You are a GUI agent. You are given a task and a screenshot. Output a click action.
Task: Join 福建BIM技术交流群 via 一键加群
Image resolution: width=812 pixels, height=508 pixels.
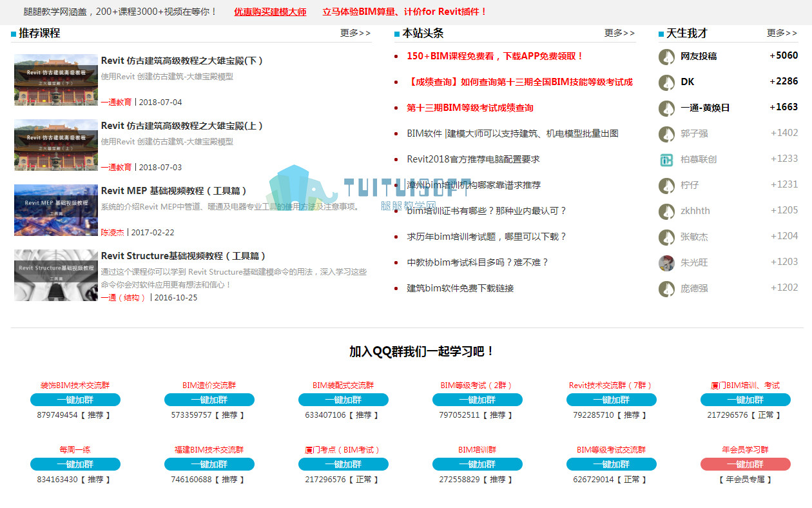209,464
